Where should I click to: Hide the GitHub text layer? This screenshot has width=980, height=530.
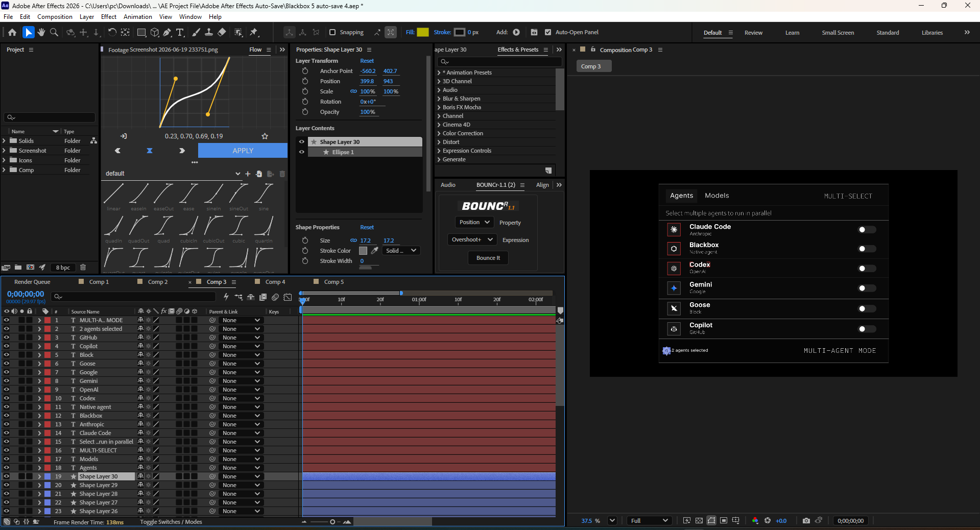click(x=7, y=338)
